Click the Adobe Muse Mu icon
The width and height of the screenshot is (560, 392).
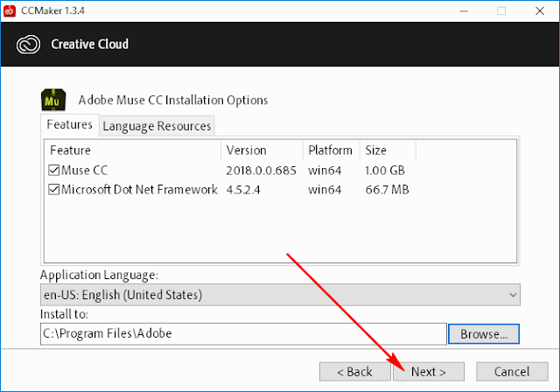[53, 100]
